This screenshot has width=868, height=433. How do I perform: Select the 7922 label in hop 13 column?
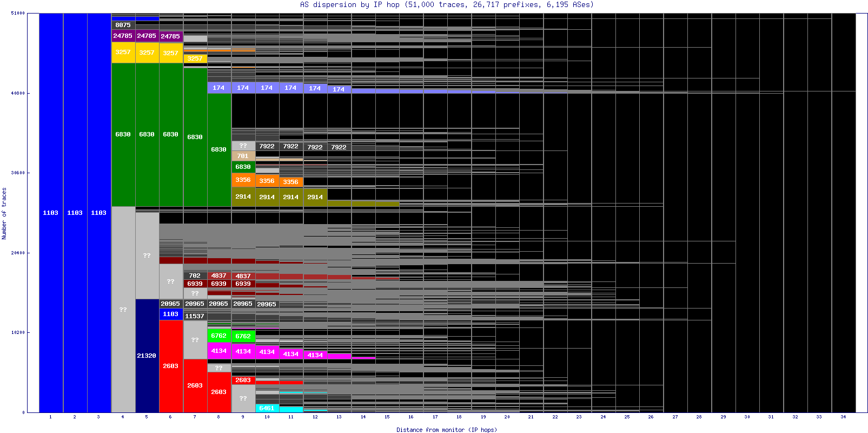tap(339, 147)
